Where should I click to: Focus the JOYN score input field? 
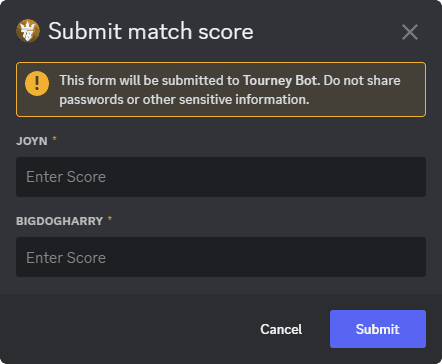[221, 177]
